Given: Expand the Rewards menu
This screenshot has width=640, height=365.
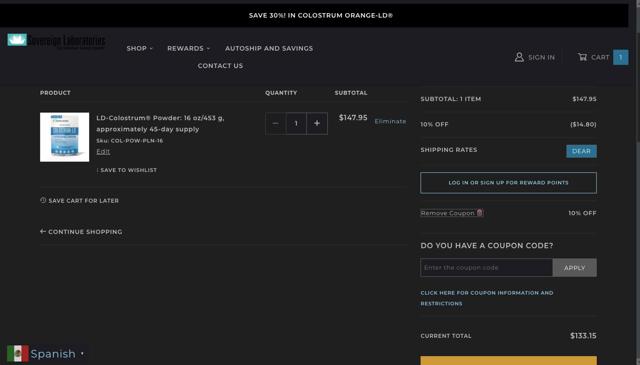Looking at the screenshot, I should 189,48.
